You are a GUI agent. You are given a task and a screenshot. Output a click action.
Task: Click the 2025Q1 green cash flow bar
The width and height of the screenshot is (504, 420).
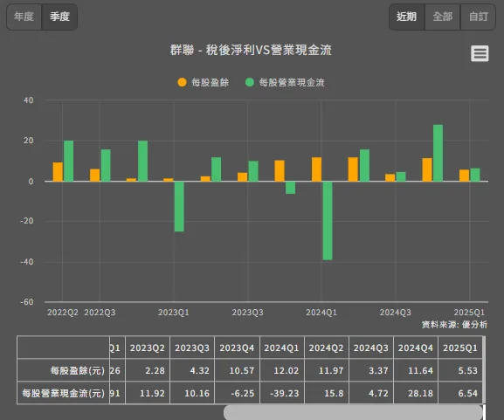475,175
